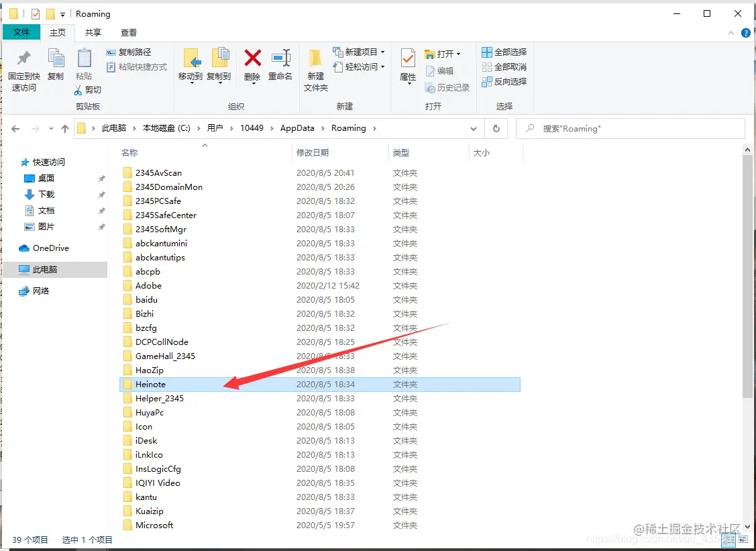This screenshot has width=756, height=551.
Task: Open the Move to (移动到) menu
Action: tap(191, 66)
